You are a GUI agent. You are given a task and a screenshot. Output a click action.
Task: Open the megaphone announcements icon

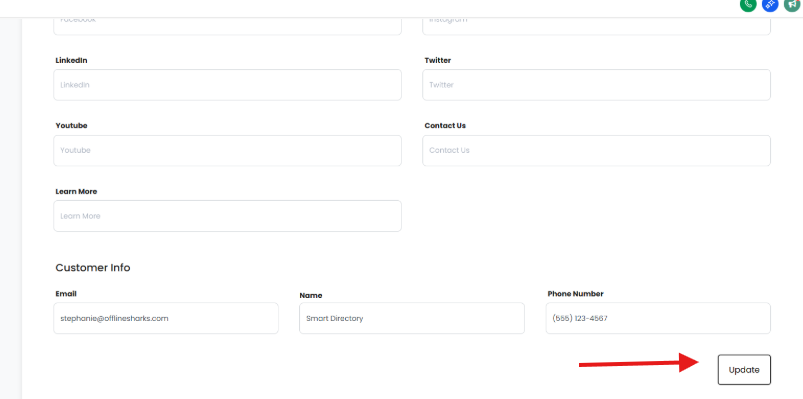792,4
